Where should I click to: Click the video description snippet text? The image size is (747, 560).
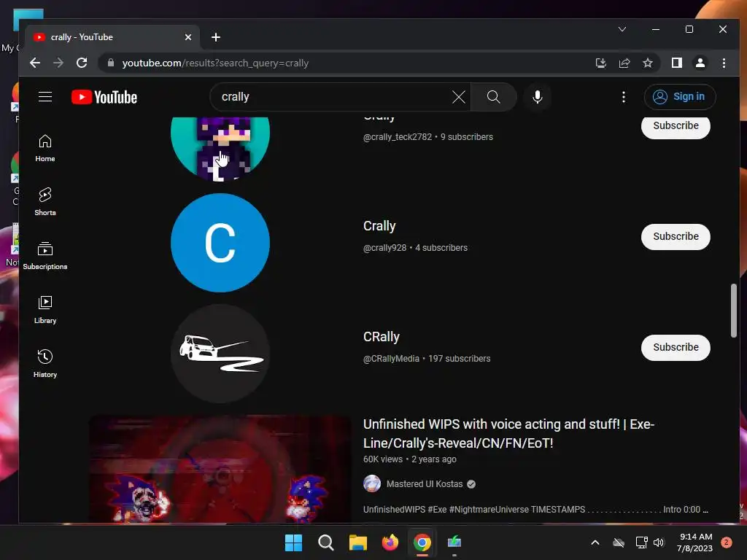535,510
